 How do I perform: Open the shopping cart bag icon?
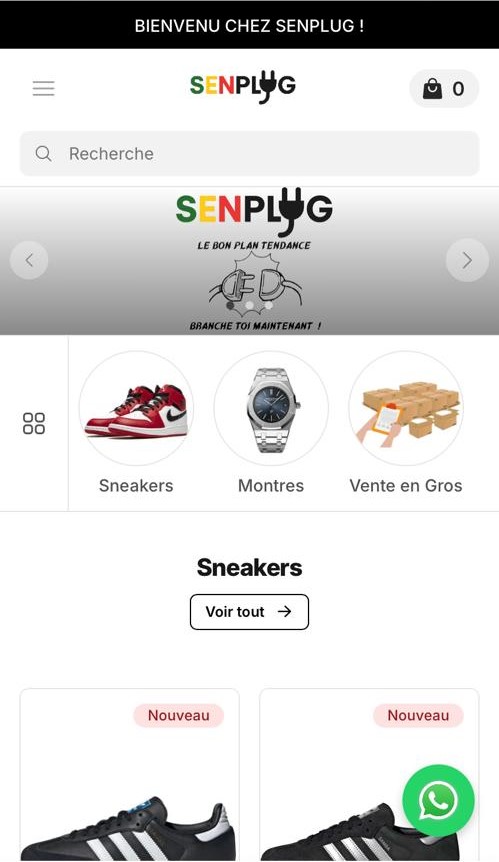pyautogui.click(x=433, y=89)
